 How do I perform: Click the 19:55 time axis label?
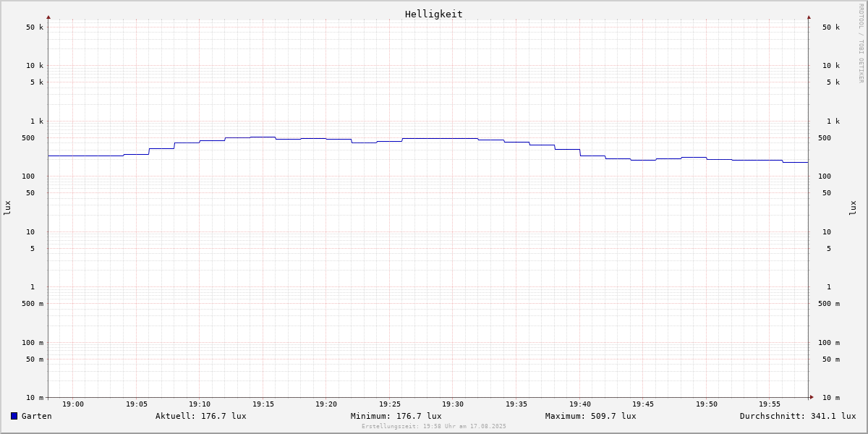point(770,404)
